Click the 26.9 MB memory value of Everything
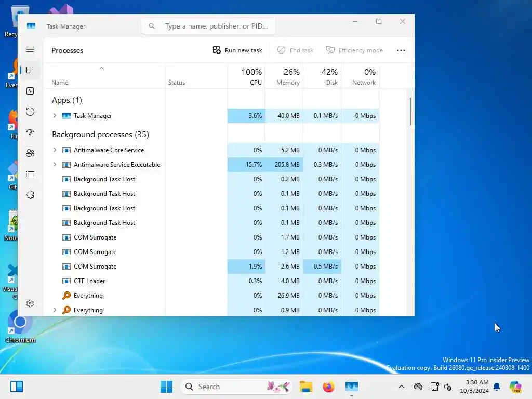Screen dimensions: 532x399 coord(288,296)
